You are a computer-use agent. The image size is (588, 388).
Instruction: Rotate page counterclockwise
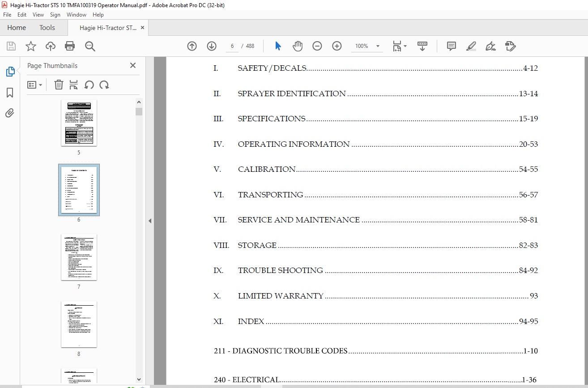(89, 85)
